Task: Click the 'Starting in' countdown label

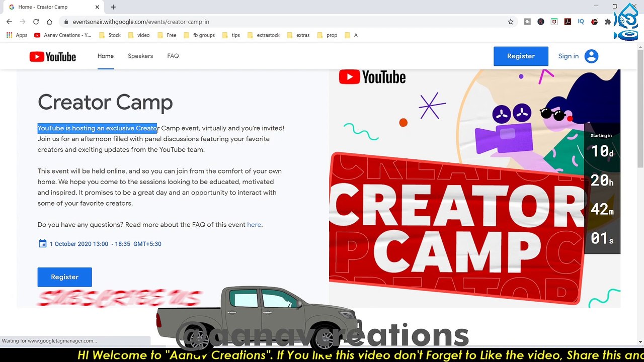Action: [x=601, y=136]
